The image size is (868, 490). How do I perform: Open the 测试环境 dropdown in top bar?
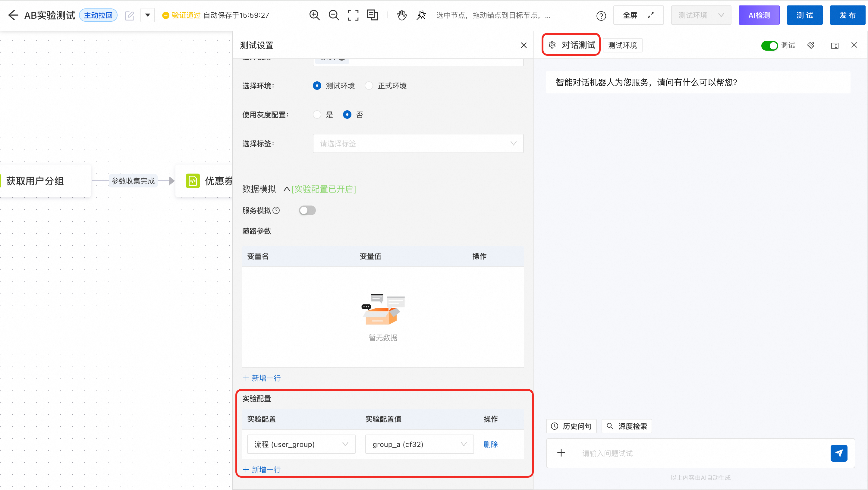[701, 15]
